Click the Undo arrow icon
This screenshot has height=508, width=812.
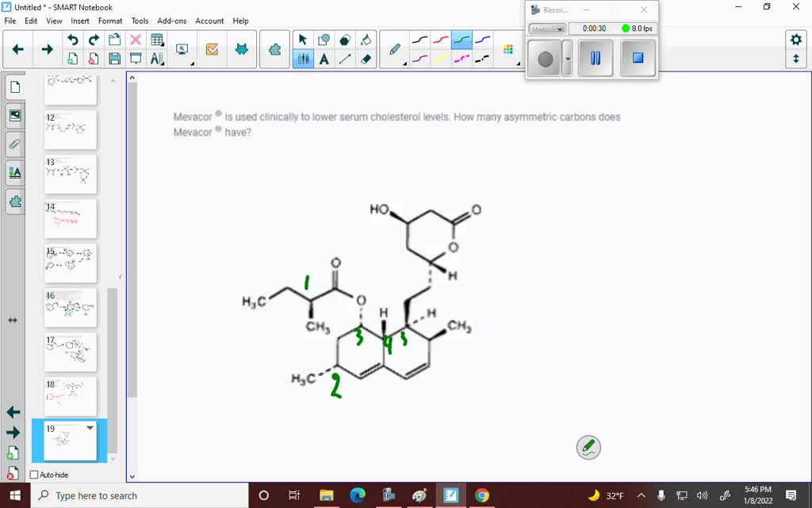click(x=73, y=40)
